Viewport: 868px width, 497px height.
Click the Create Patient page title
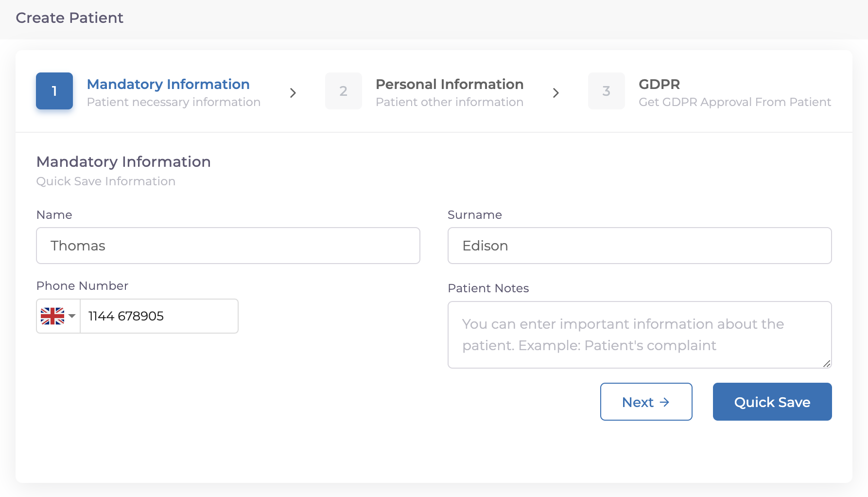tap(69, 18)
